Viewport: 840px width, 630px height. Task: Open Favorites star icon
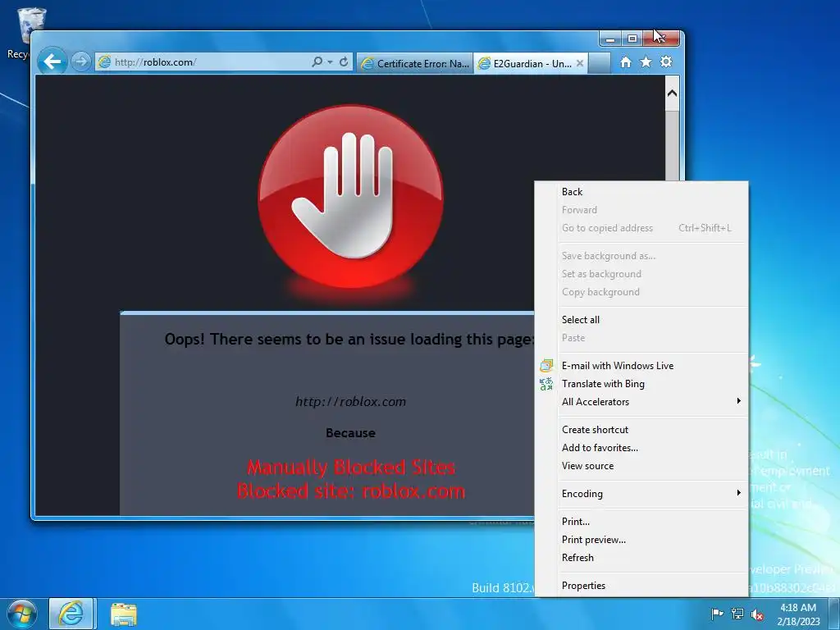(x=646, y=62)
